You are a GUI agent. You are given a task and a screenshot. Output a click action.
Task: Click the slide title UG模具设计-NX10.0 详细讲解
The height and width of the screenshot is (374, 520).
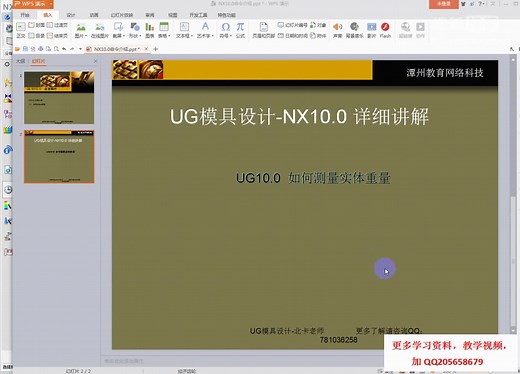tap(299, 117)
